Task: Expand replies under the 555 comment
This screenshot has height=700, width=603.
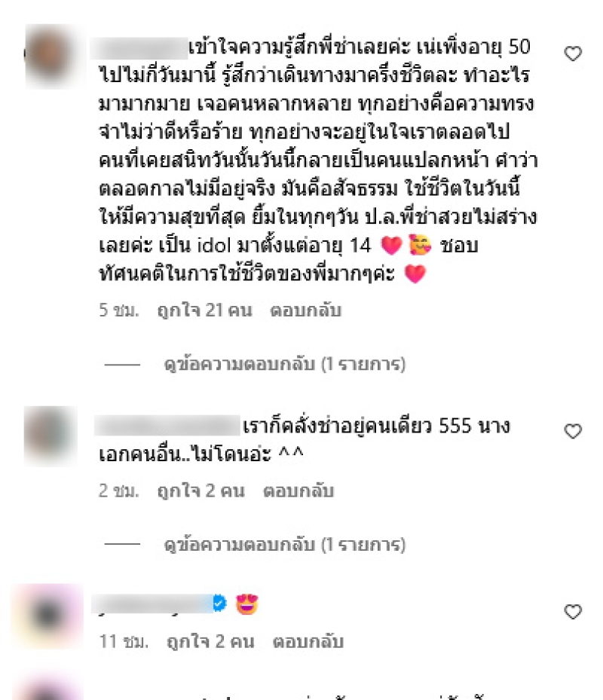Action: (285, 545)
